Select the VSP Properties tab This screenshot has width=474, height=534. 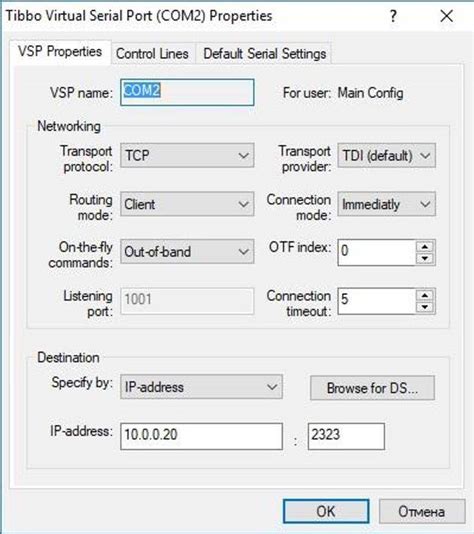pyautogui.click(x=60, y=52)
